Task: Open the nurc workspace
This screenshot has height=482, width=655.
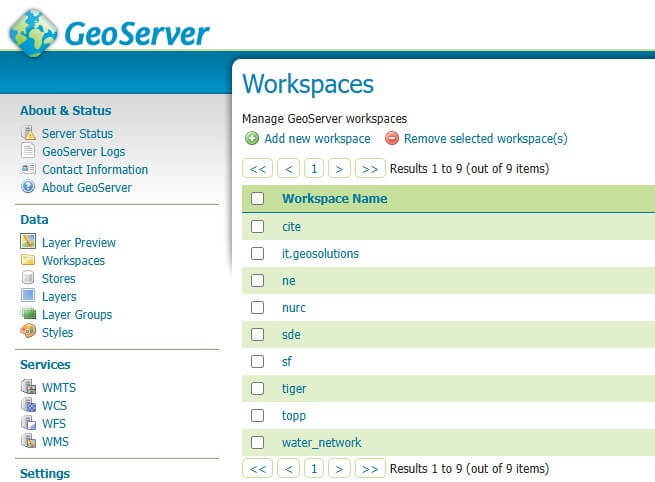Action: 294,308
